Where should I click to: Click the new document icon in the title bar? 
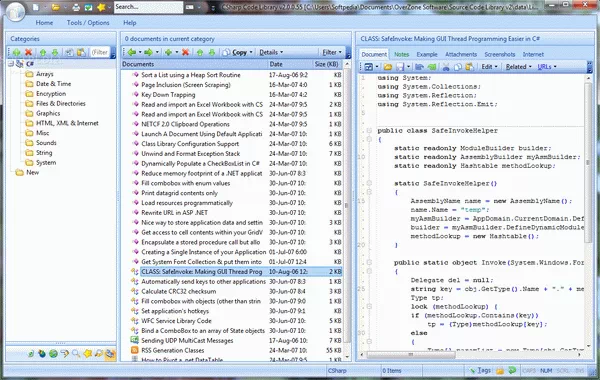pyautogui.click(x=36, y=7)
